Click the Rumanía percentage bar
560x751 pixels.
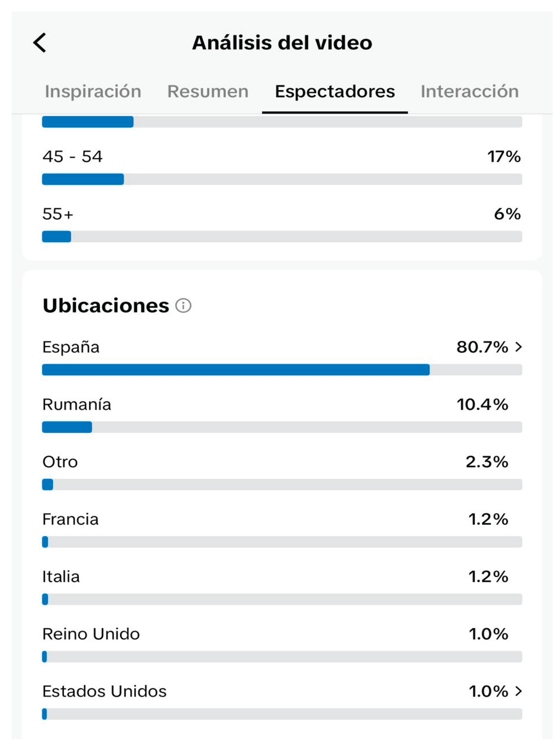pos(281,427)
